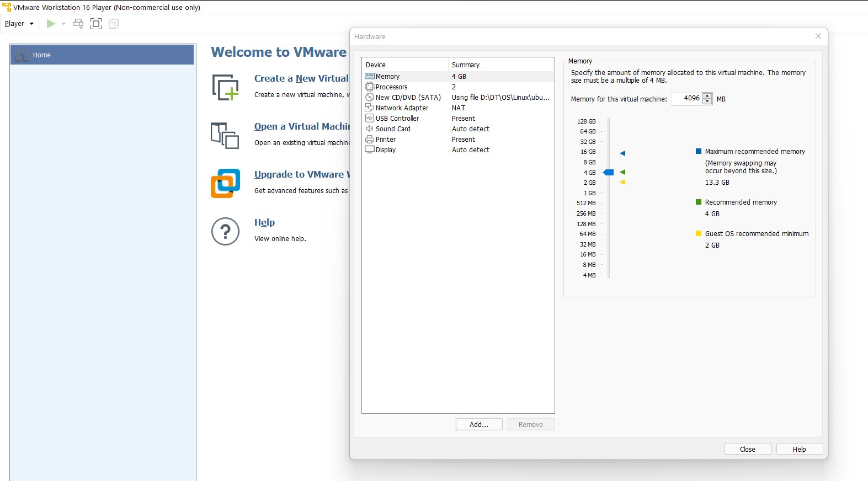This screenshot has width=868, height=481.
Task: Click Send Ctrl+Alt+Del toolbar icon
Action: point(78,24)
